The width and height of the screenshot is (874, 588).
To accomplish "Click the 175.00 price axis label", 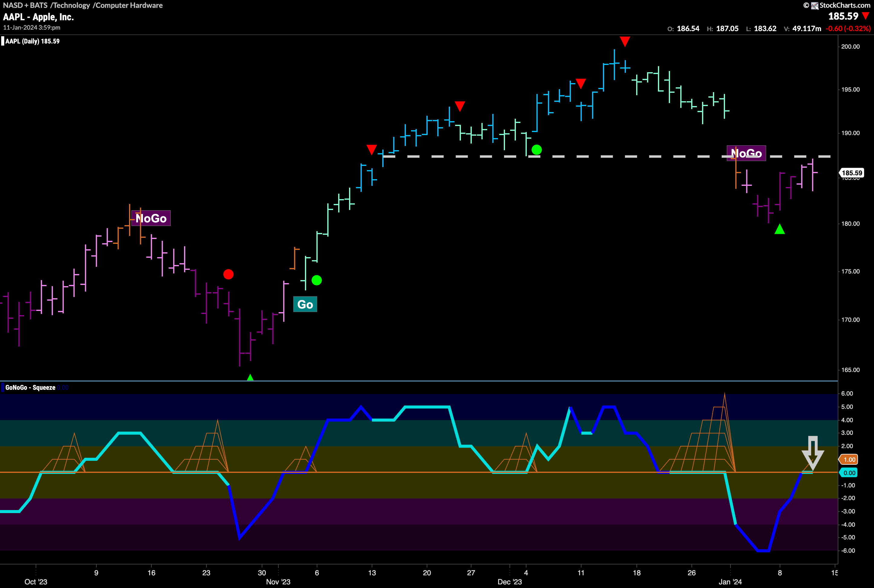I will (850, 272).
